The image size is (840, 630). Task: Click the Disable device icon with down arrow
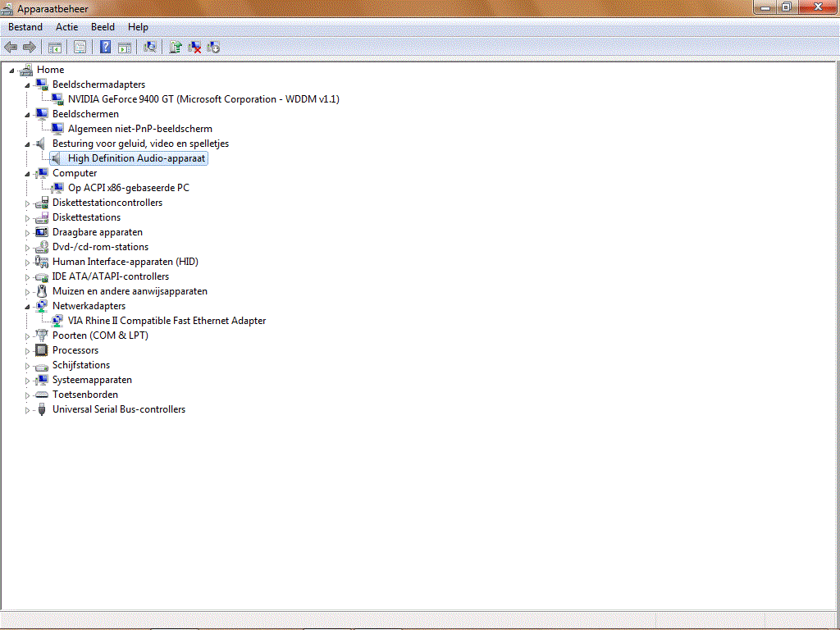pyautogui.click(x=213, y=47)
